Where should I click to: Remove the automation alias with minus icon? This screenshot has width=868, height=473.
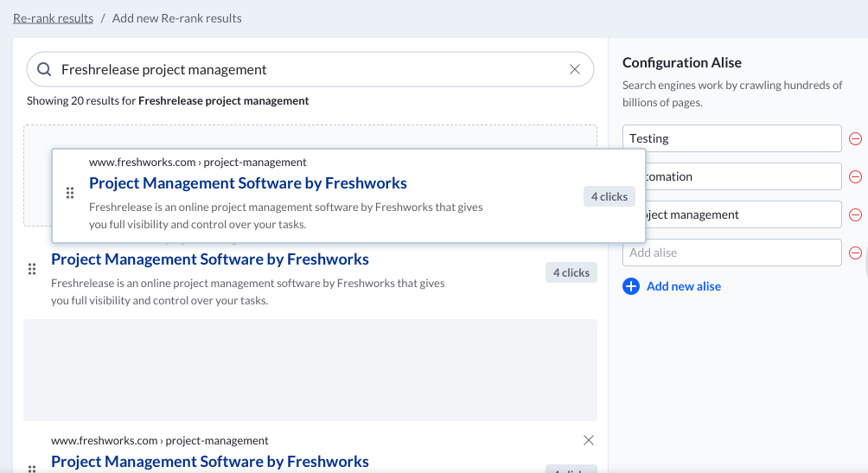(x=855, y=176)
